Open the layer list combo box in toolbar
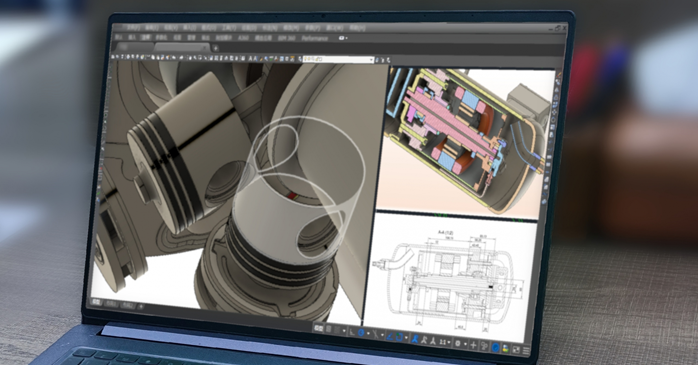The image size is (698, 365). (338, 59)
